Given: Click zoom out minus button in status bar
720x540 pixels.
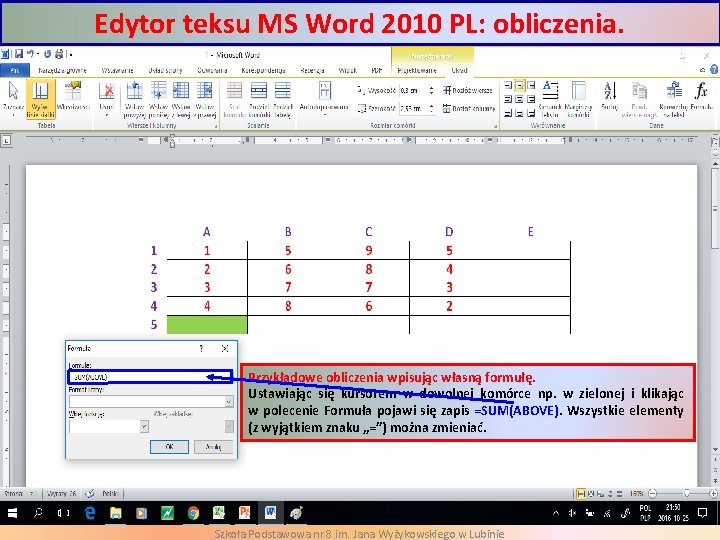Looking at the screenshot, I should coord(652,494).
